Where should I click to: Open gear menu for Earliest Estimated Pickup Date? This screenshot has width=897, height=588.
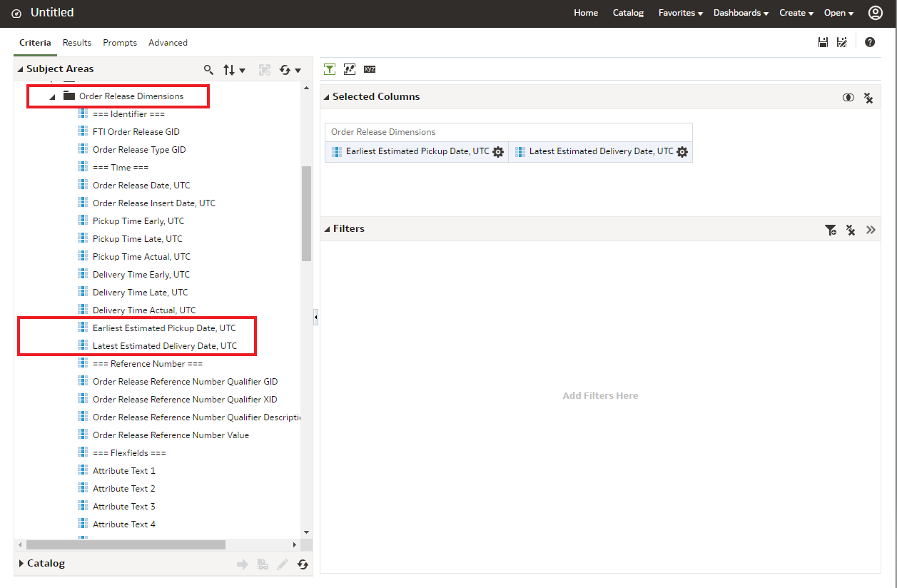(498, 152)
